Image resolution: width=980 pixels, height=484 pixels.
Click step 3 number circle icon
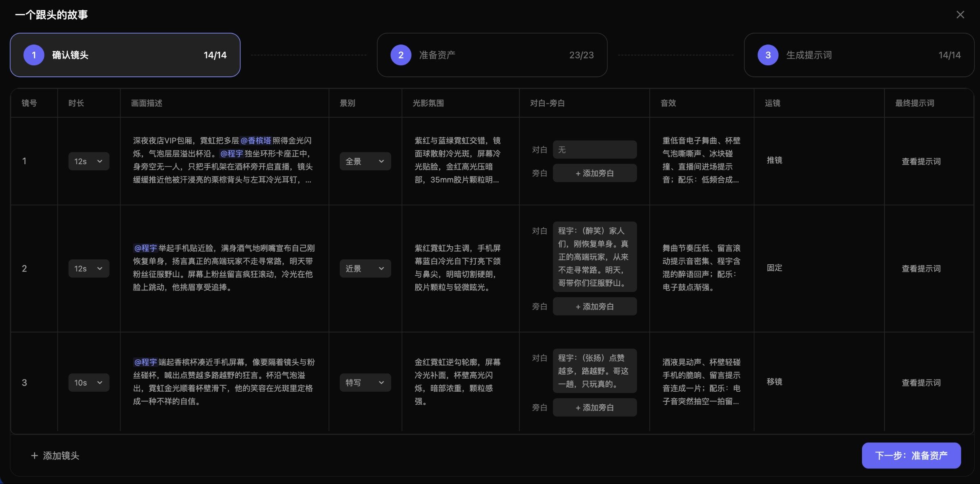tap(768, 55)
